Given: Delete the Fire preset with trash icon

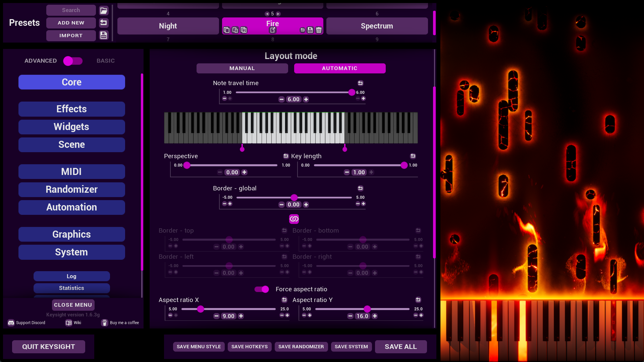Looking at the screenshot, I should tap(319, 30).
